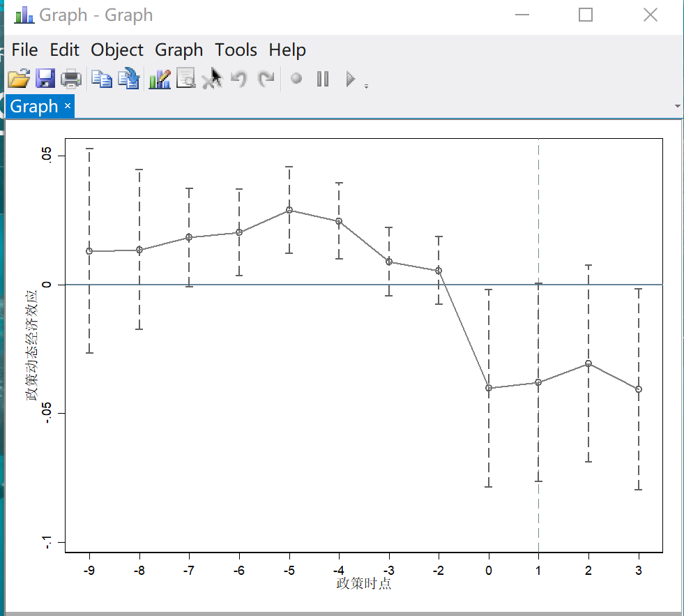Expand the toolbar options arrow
Screen dimensions: 684x616
[x=367, y=87]
